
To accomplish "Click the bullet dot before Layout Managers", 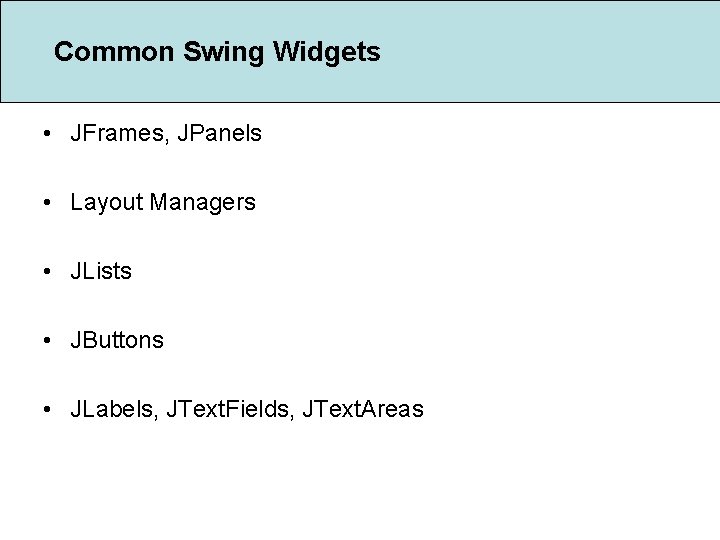I will 48,202.
